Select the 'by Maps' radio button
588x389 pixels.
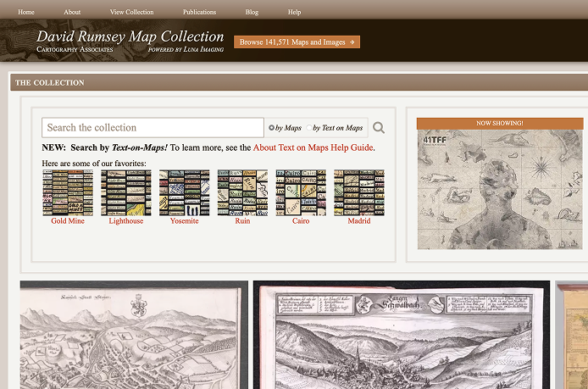coord(271,127)
